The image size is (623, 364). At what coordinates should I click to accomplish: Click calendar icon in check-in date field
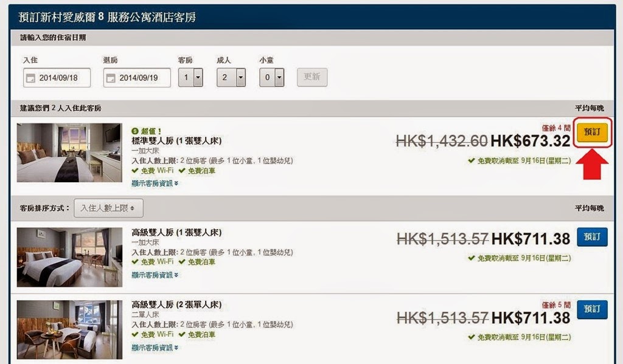click(30, 78)
